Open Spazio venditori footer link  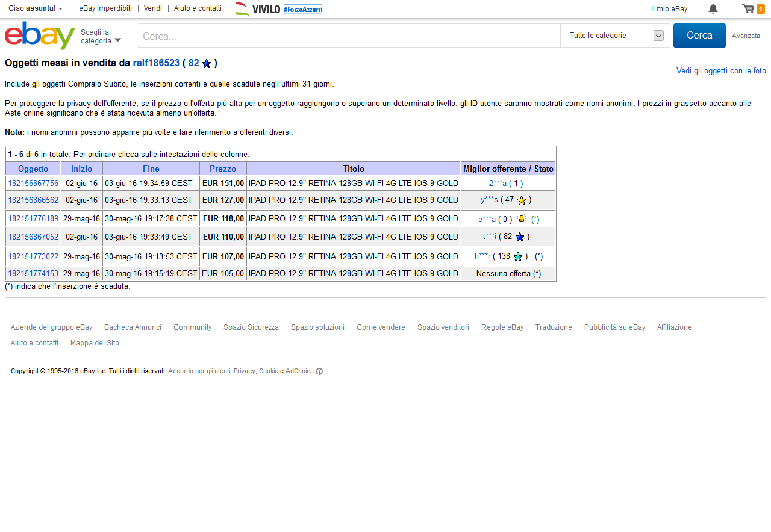[443, 327]
